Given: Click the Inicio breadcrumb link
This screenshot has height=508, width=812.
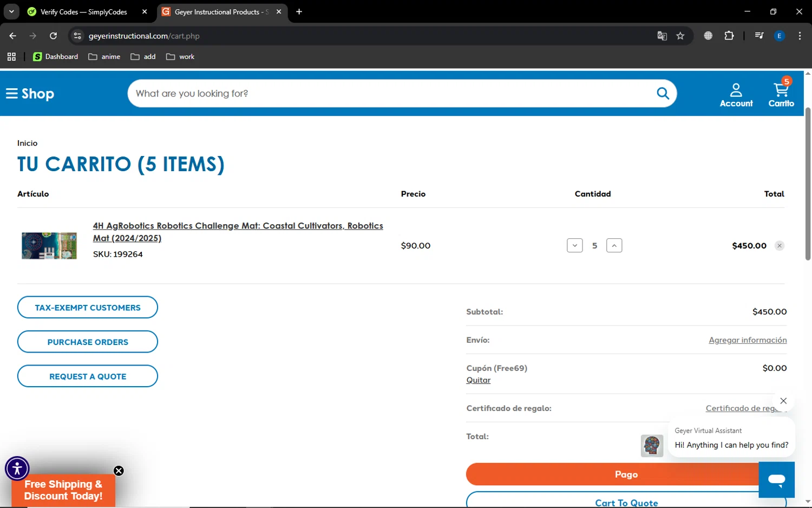Looking at the screenshot, I should coord(27,143).
